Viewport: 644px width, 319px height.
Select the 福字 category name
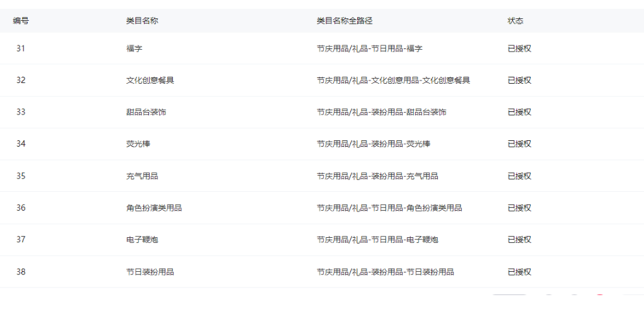point(134,48)
